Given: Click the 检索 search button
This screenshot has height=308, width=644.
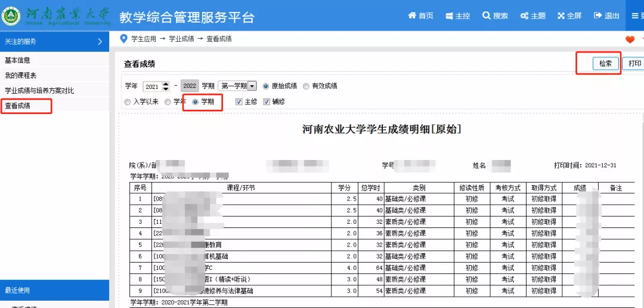Looking at the screenshot, I should 605,64.
